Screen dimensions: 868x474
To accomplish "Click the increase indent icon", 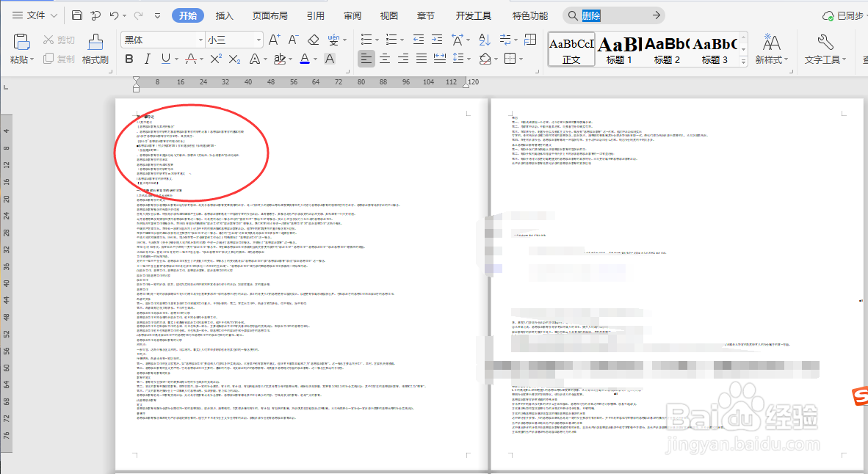I will coord(437,40).
